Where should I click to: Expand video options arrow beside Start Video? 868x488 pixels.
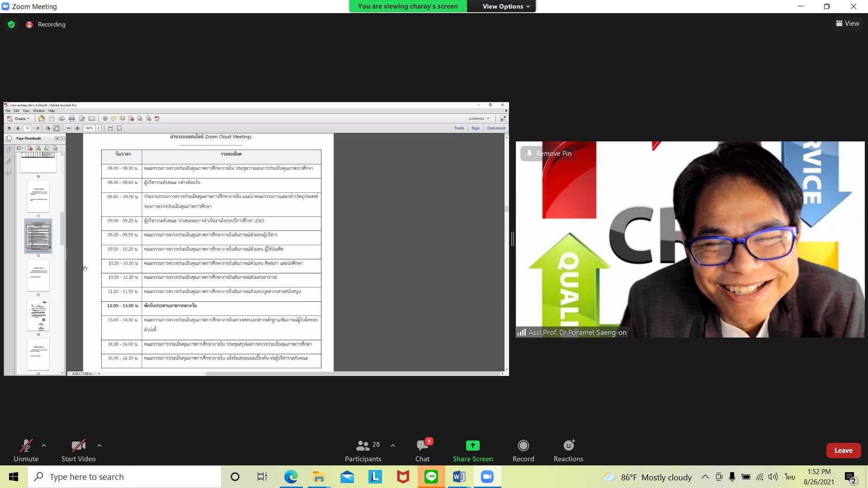[99, 446]
